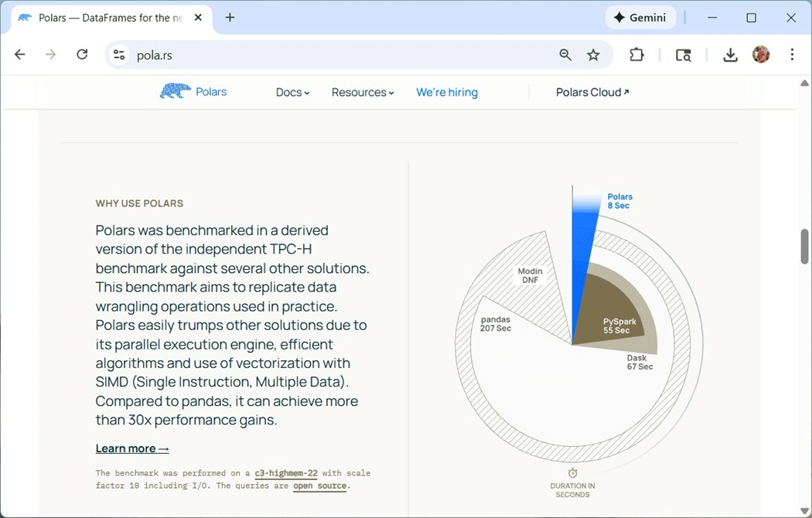Close the Chrome window
The image size is (812, 518).
tap(791, 18)
